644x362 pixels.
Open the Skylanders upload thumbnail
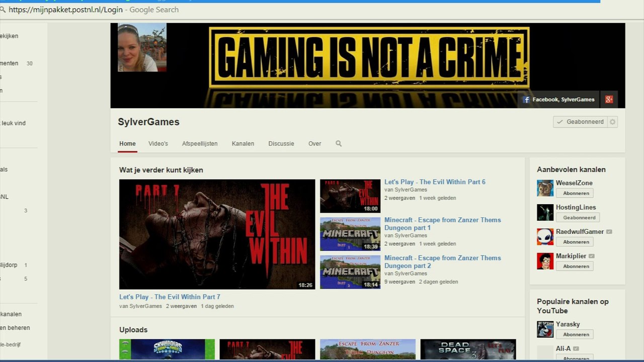coord(167,349)
